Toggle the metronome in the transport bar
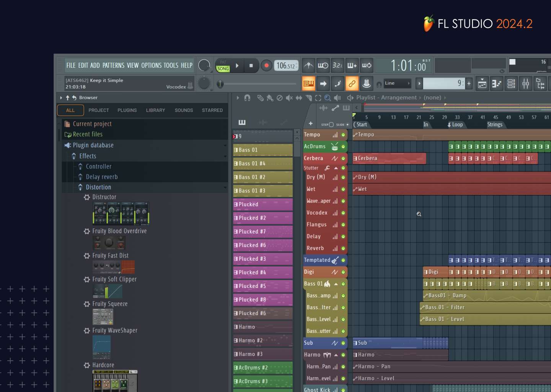This screenshot has width=551, height=392. tap(308, 65)
